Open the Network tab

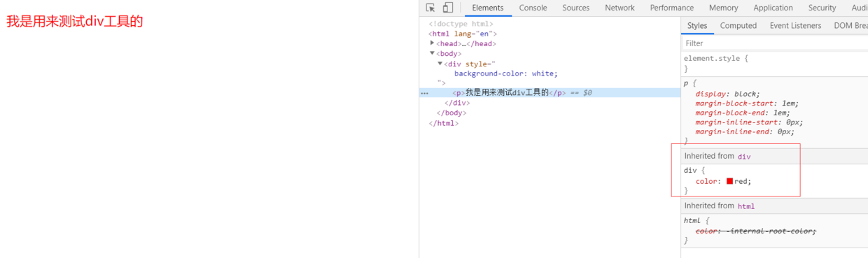tap(619, 8)
